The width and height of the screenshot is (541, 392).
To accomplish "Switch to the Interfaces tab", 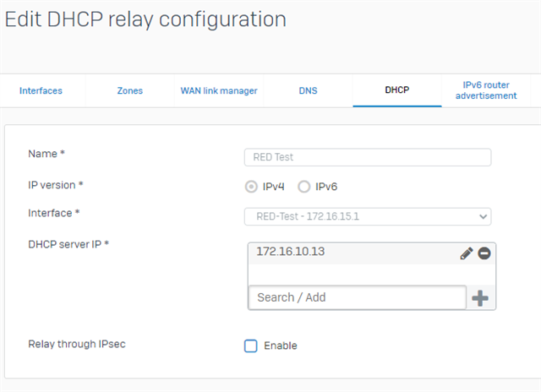I will tap(41, 90).
